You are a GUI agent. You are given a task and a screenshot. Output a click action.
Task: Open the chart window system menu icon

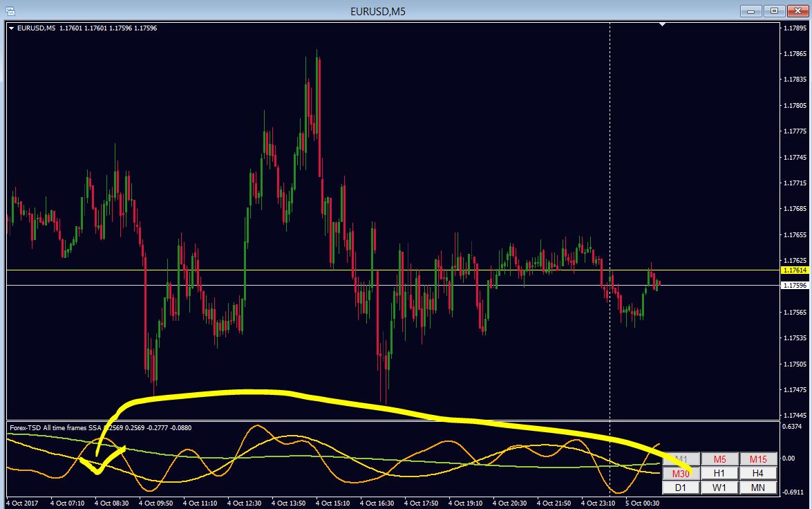[x=9, y=11]
